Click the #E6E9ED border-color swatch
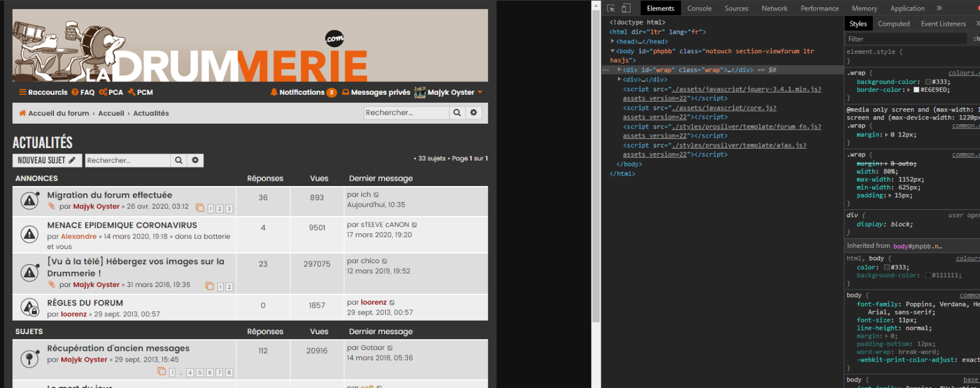The width and height of the screenshot is (980, 388). tap(916, 90)
